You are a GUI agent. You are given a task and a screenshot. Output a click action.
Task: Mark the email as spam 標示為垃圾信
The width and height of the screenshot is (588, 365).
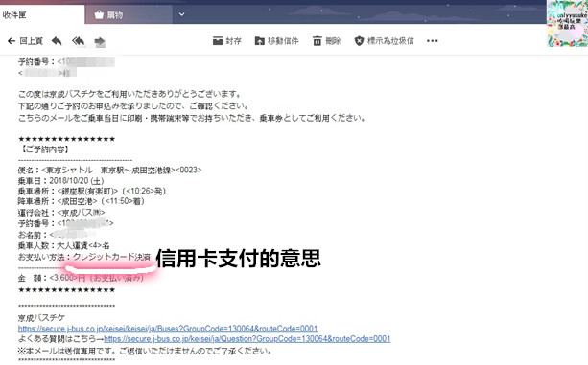(x=384, y=41)
